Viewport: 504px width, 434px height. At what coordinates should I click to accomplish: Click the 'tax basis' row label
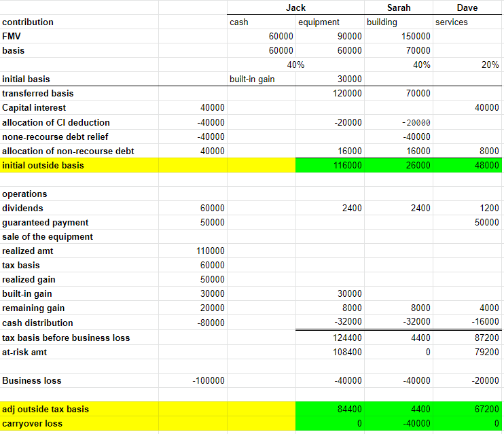[21, 265]
